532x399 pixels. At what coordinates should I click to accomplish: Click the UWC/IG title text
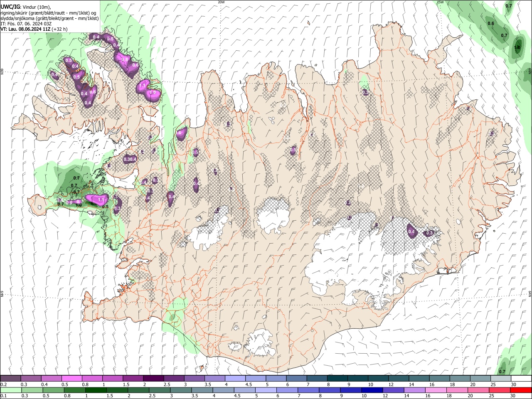pos(10,7)
